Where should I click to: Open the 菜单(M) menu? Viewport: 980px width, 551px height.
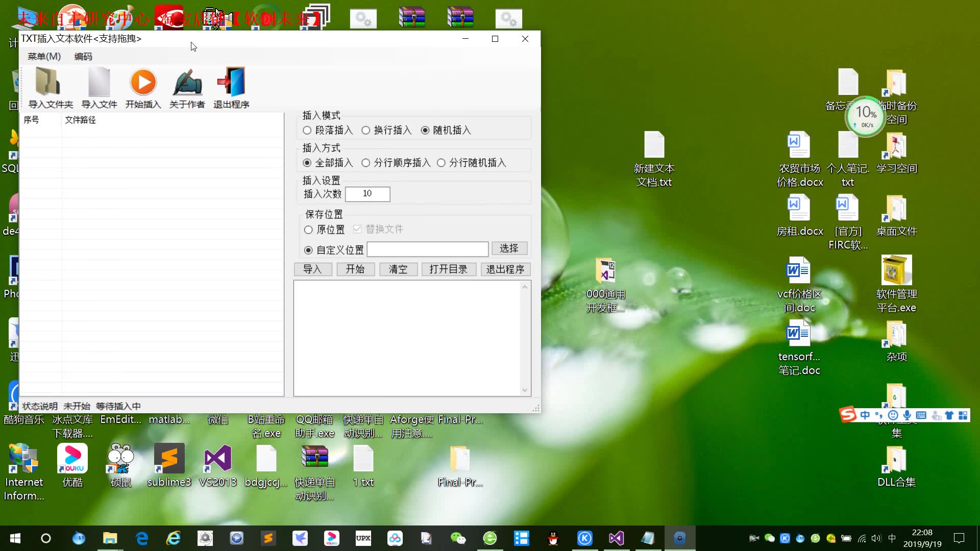(44, 57)
